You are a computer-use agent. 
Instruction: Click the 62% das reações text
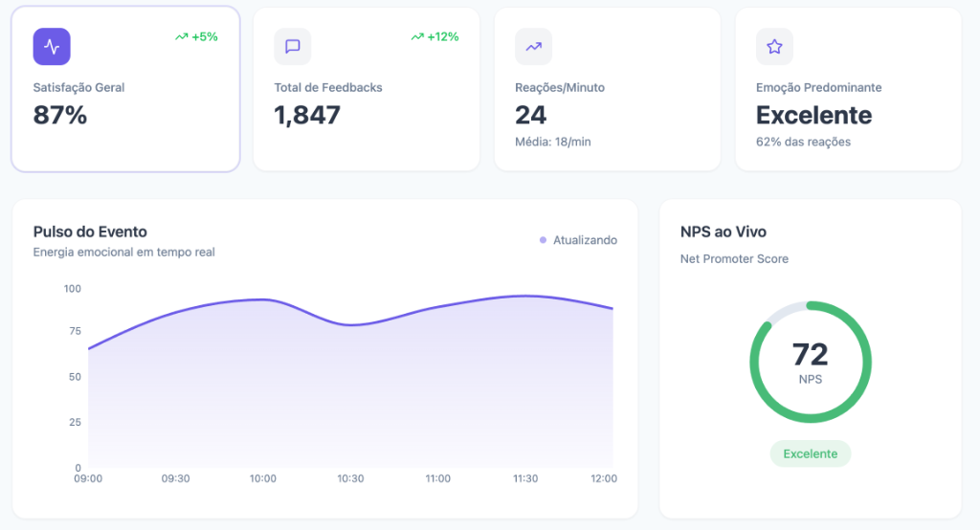pyautogui.click(x=803, y=142)
